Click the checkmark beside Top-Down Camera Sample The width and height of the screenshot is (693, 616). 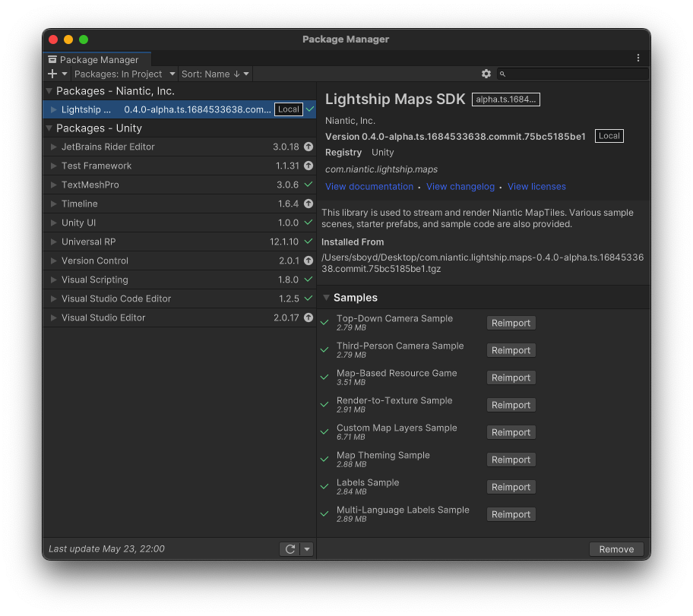(x=324, y=323)
